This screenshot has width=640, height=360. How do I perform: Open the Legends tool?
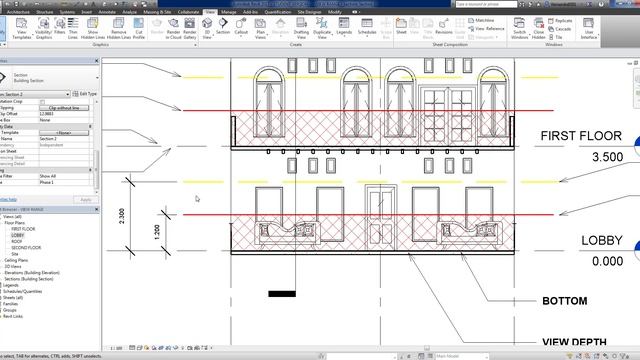pos(344,26)
